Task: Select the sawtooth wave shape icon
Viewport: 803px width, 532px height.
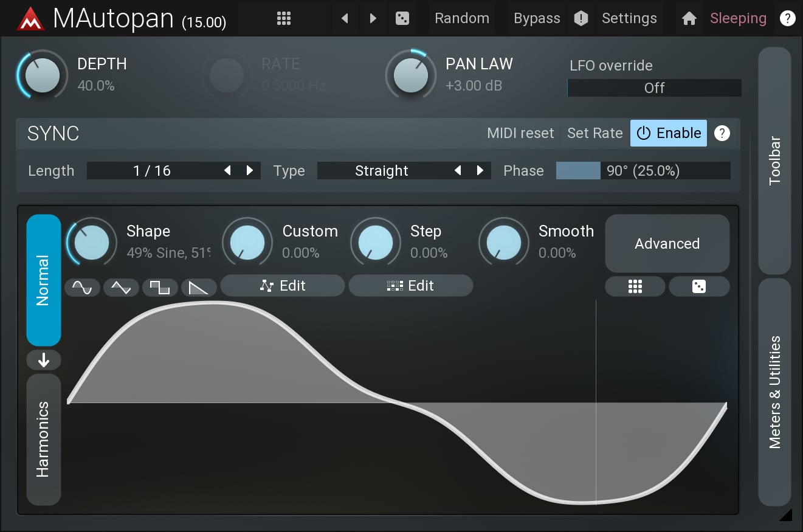Action: (x=199, y=287)
